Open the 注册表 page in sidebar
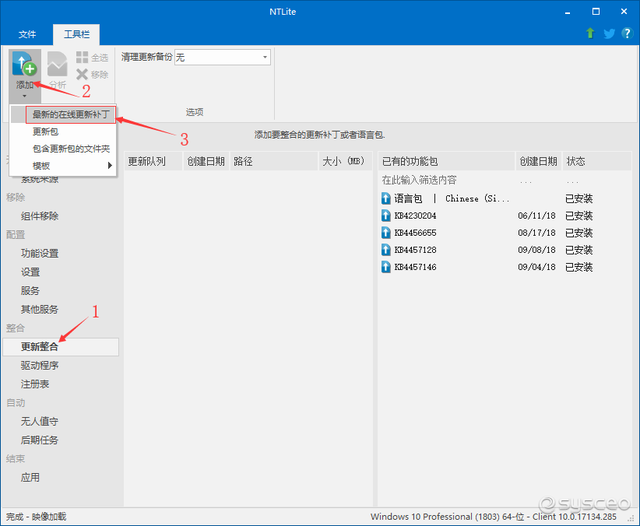 pyautogui.click(x=35, y=384)
